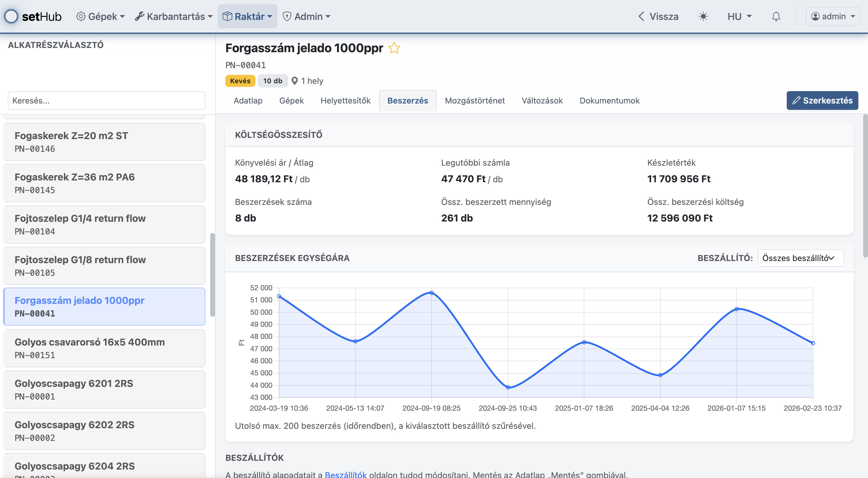Toggle favorite star next to part title
Viewport: 868px width, 478px height.
(x=394, y=48)
